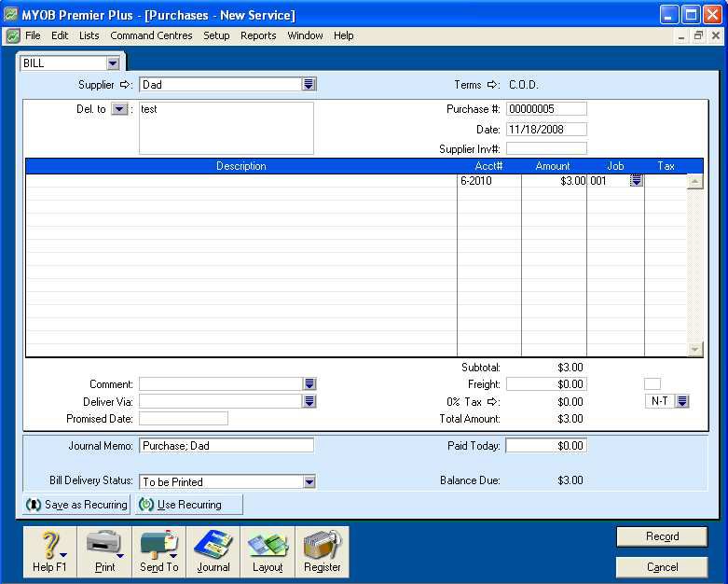Click Save as Recurring button
The width and height of the screenshot is (728, 584).
click(77, 505)
